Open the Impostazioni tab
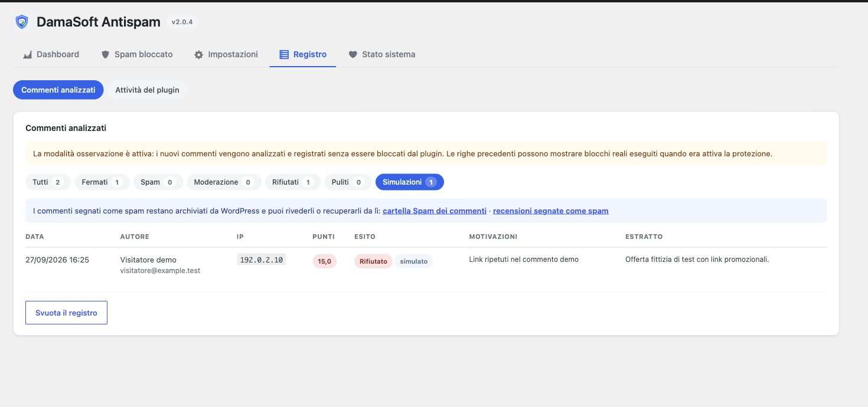Image resolution: width=868 pixels, height=407 pixels. (226, 54)
